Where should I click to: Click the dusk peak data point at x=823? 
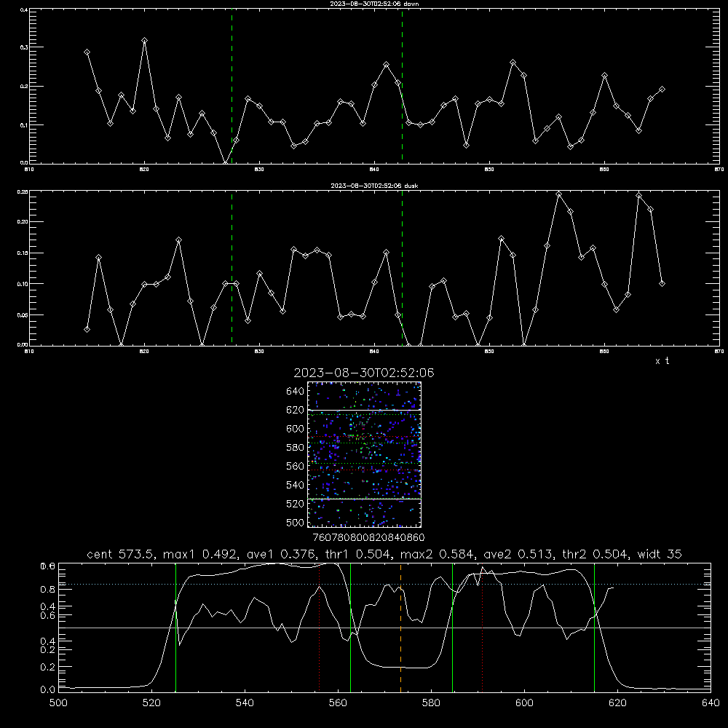coord(179,240)
